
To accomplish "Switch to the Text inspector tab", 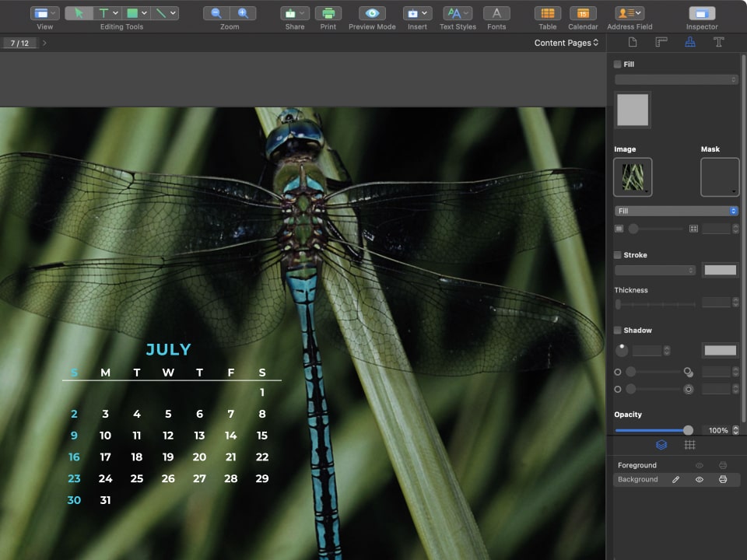I will pyautogui.click(x=719, y=42).
